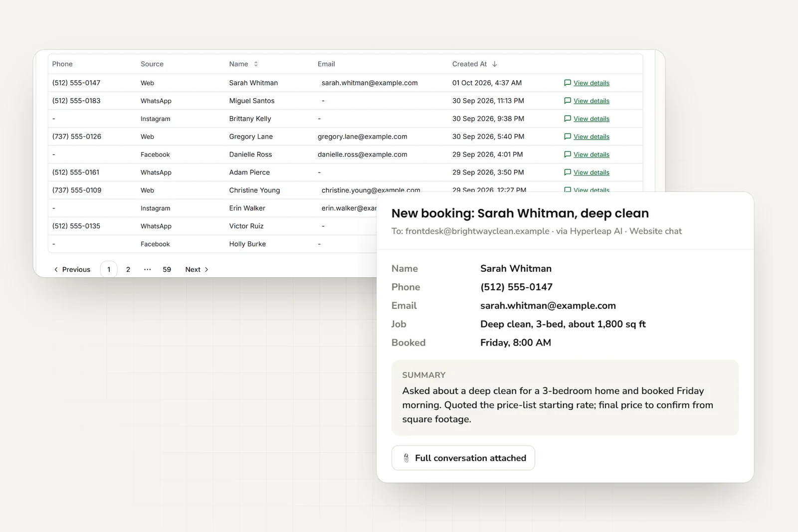
Task: Select gregory.lane@example.com email cell
Action: [x=363, y=137]
